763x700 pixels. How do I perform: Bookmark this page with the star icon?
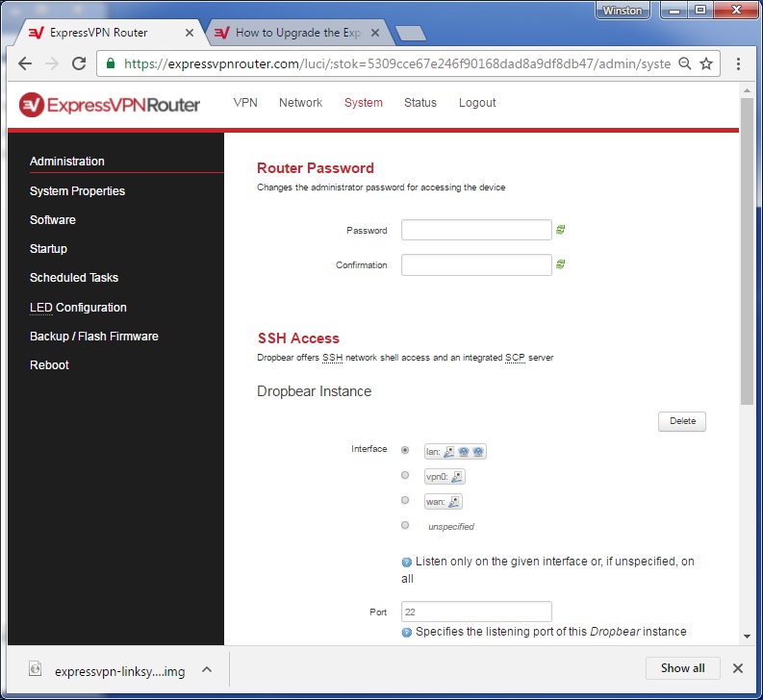tap(706, 64)
